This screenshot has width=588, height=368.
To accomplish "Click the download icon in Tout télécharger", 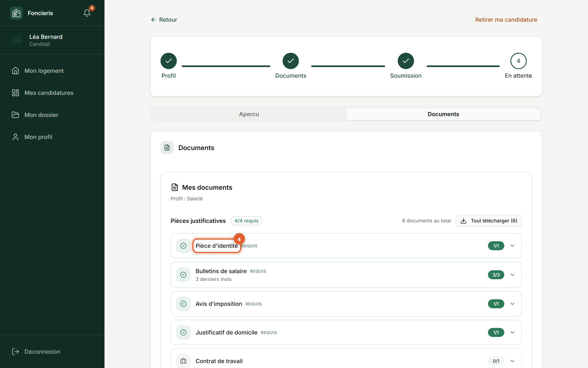I will pos(464,221).
